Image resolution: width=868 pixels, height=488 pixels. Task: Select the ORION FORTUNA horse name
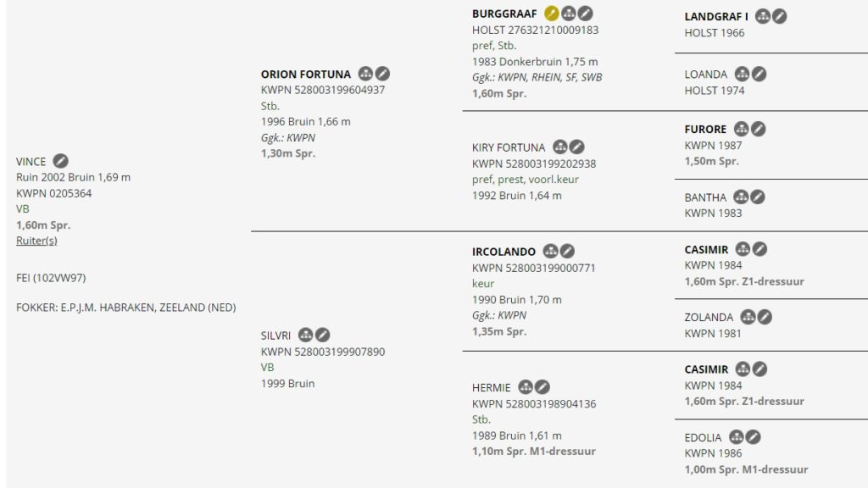click(x=305, y=75)
